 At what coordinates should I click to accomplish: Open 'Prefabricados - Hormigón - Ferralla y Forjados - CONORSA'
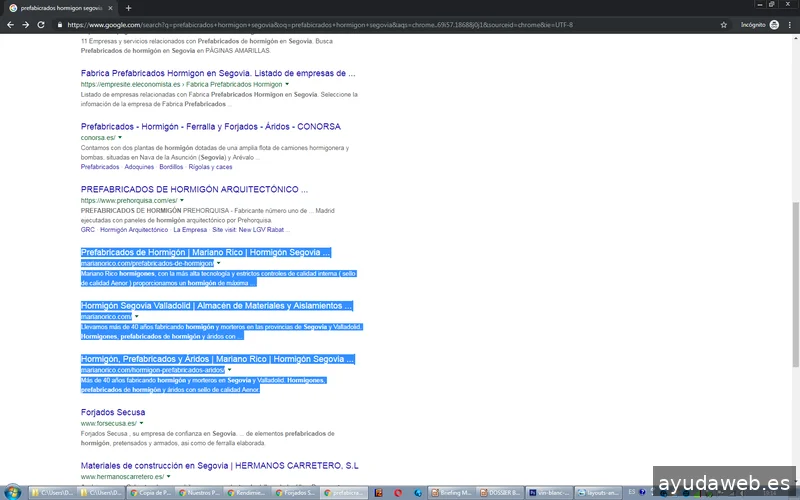pos(210,127)
